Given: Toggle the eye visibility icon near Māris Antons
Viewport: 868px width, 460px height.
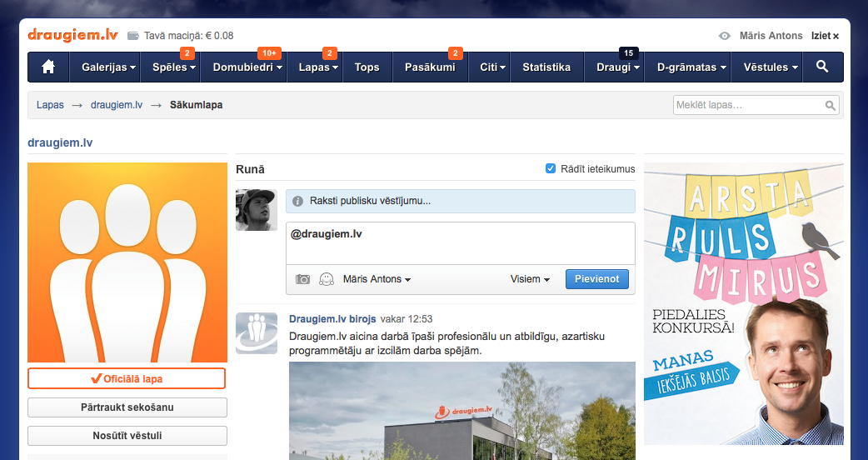Looking at the screenshot, I should point(724,36).
